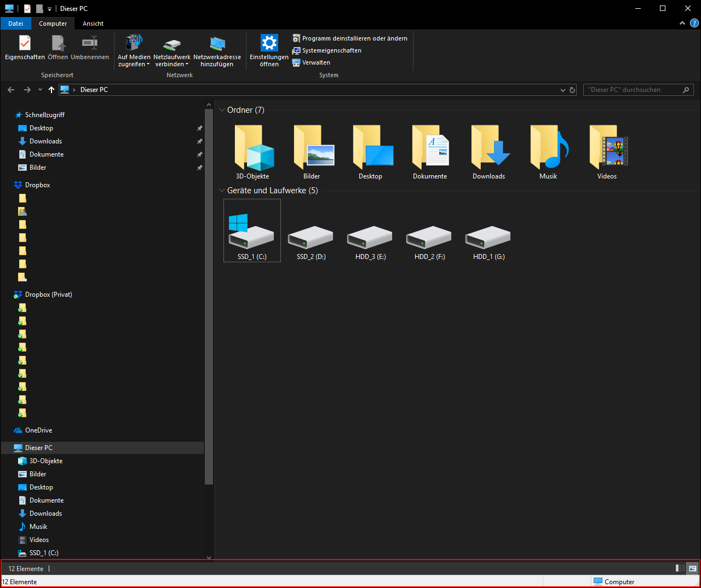Click the navigation pane vertical scrollbar
Image resolution: width=701 pixels, height=588 pixels.
click(x=209, y=297)
